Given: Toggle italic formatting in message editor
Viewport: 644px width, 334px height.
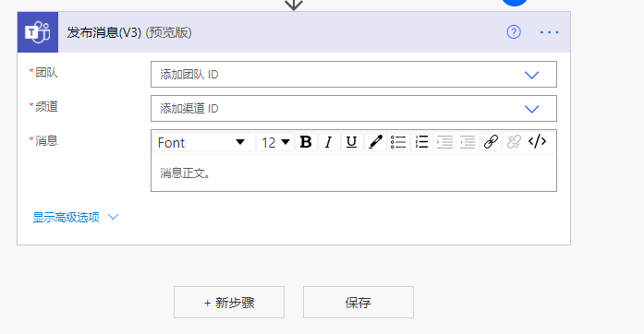Looking at the screenshot, I should 328,142.
